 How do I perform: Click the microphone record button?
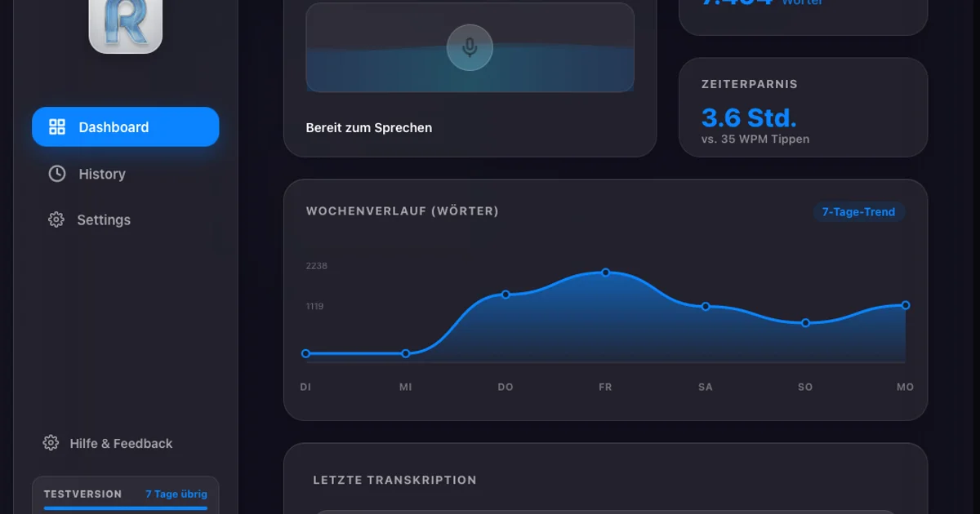470,47
